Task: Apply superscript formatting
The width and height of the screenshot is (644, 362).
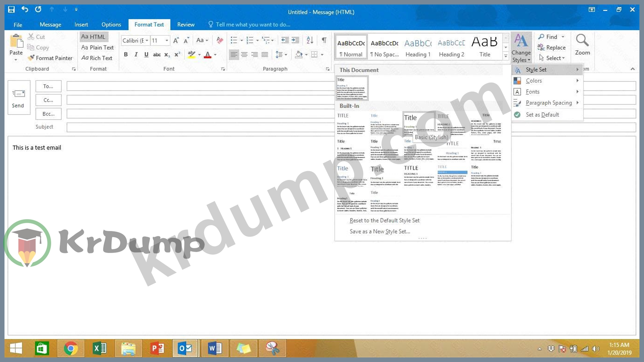Action: [x=177, y=55]
